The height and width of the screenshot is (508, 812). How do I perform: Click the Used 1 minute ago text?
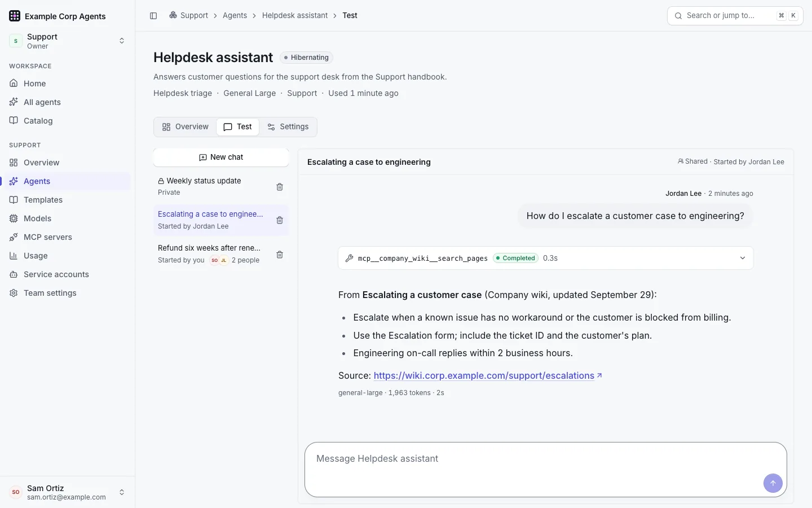pyautogui.click(x=363, y=93)
